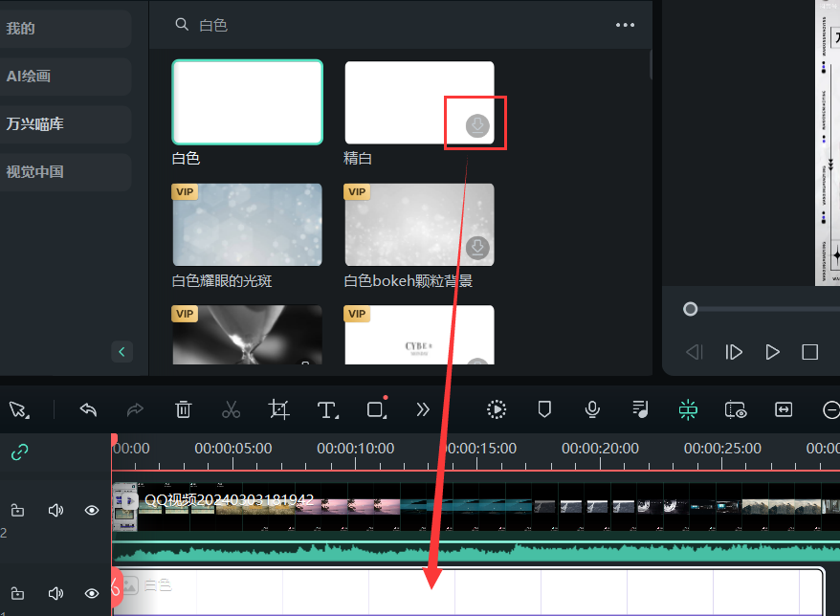840x616 pixels.
Task: Click the render preview dotted circle icon
Action: click(497, 409)
